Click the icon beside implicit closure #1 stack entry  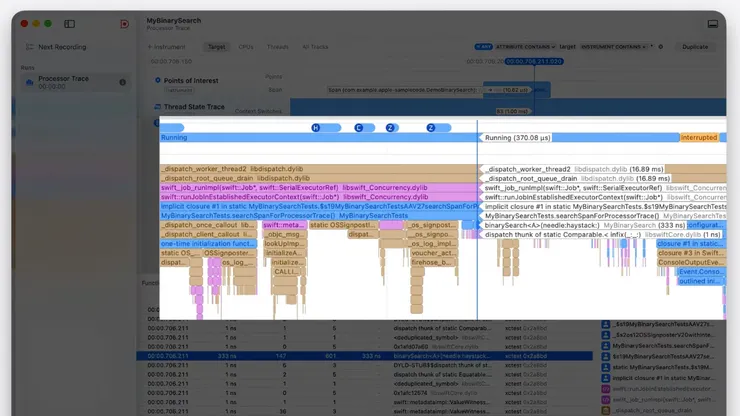coord(605,378)
